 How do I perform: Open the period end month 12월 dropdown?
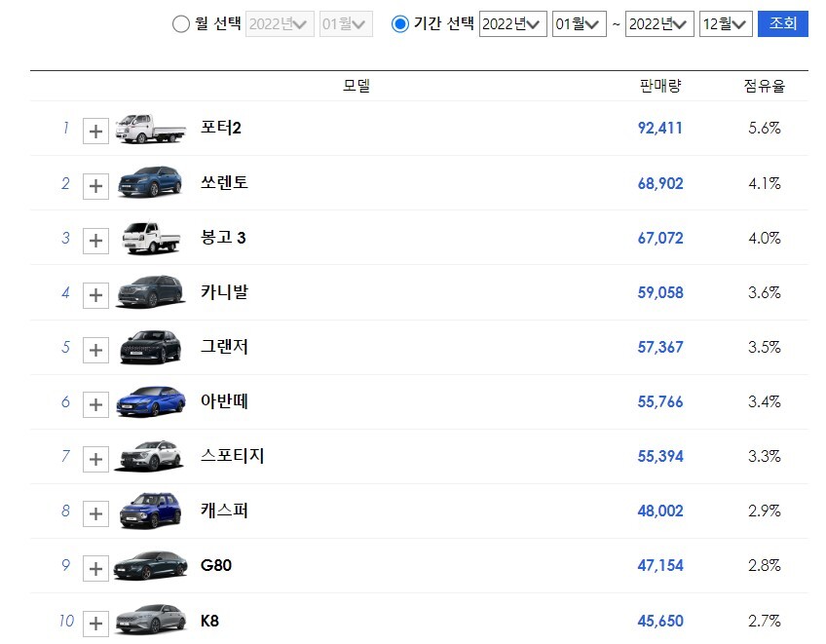point(726,24)
